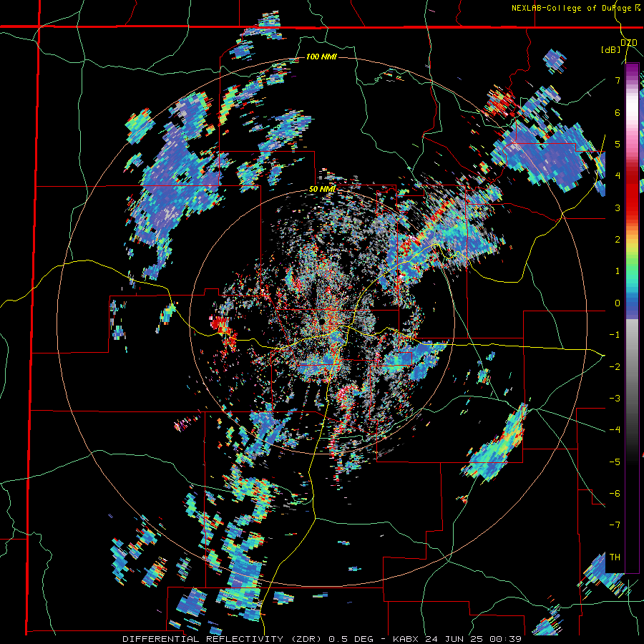The image size is (644, 644).
Task: Click the KABX radar site identifier
Action: [x=406, y=639]
